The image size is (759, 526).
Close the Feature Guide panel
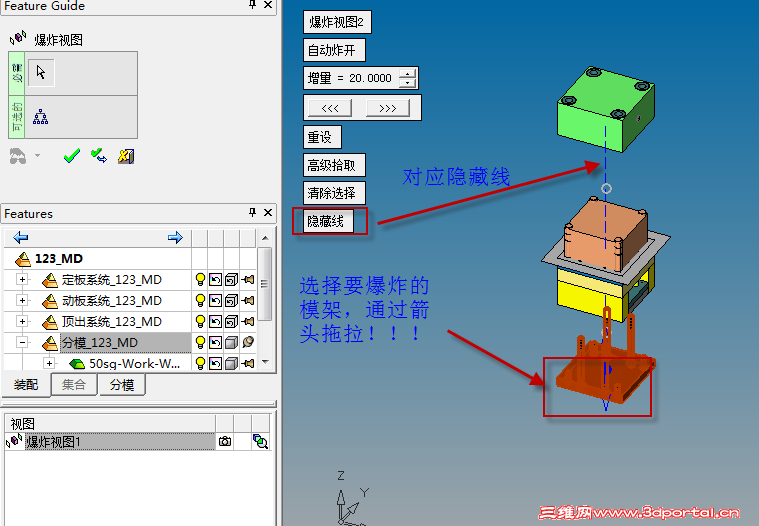pos(268,5)
